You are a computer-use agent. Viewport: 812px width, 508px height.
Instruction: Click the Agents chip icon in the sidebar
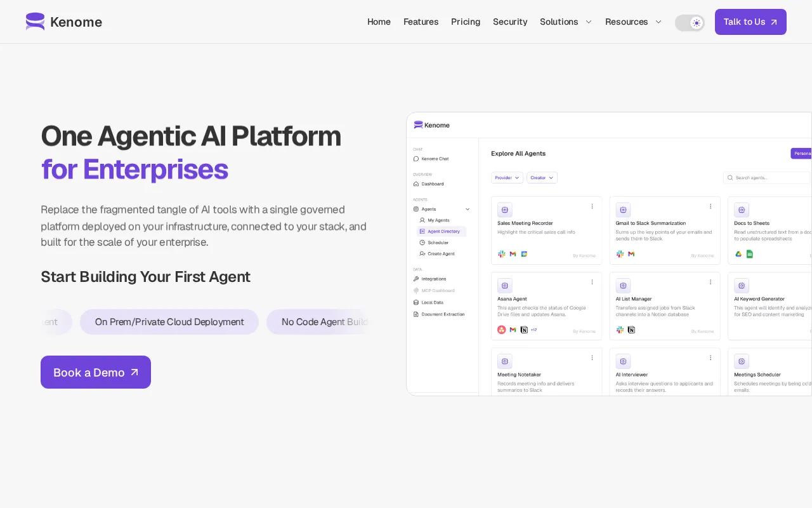tap(416, 209)
